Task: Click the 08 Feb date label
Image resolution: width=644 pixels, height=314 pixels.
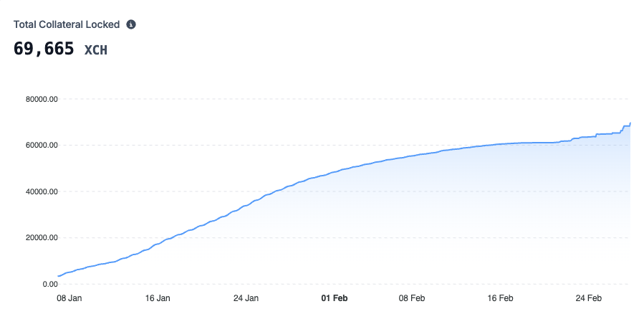Action: (412, 298)
